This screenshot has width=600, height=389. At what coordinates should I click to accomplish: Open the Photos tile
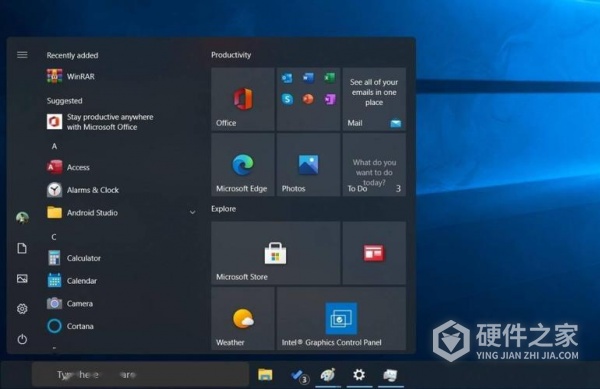(x=308, y=165)
